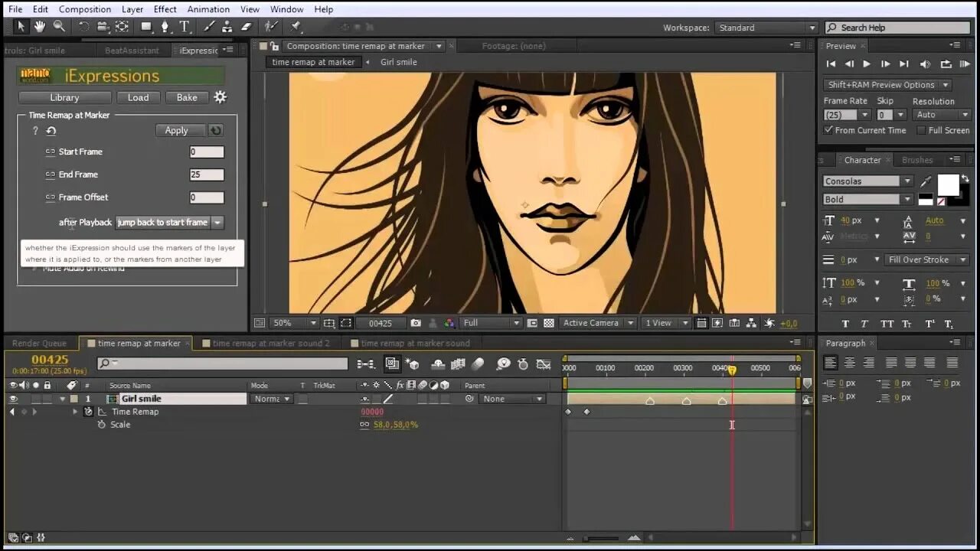Select the Hand tool
The height and width of the screenshot is (551, 980).
[x=39, y=27]
